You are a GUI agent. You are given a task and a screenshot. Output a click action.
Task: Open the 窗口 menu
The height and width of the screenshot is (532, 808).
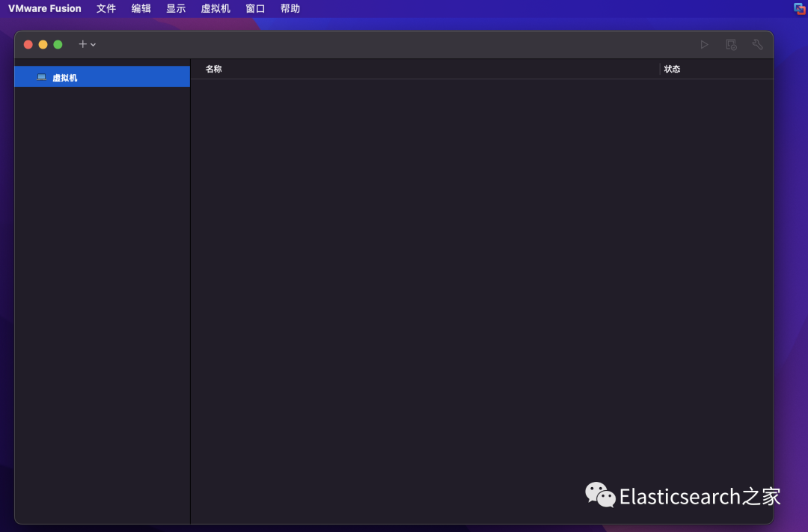point(255,9)
